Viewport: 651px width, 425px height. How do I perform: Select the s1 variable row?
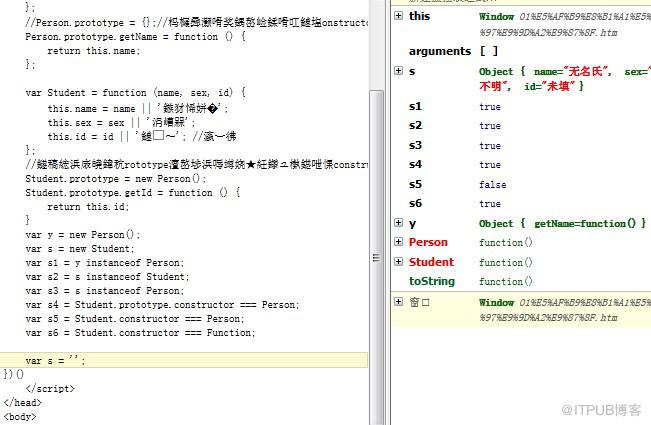coord(521,106)
